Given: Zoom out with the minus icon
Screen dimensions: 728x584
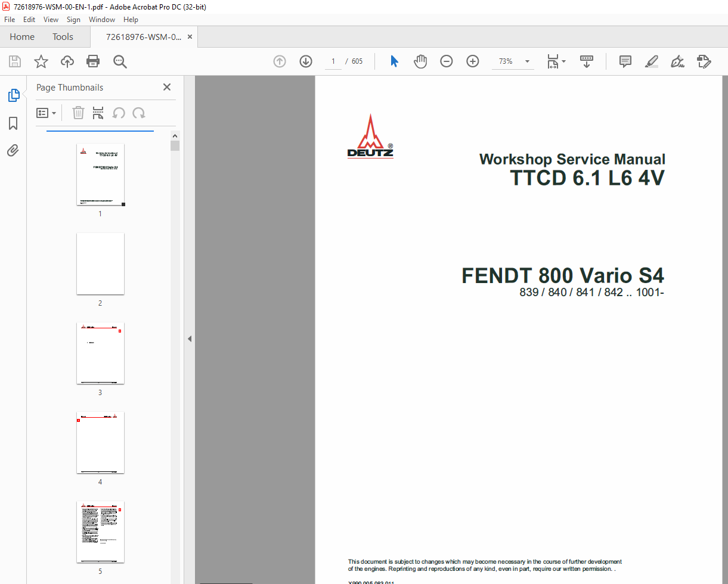Looking at the screenshot, I should (447, 61).
